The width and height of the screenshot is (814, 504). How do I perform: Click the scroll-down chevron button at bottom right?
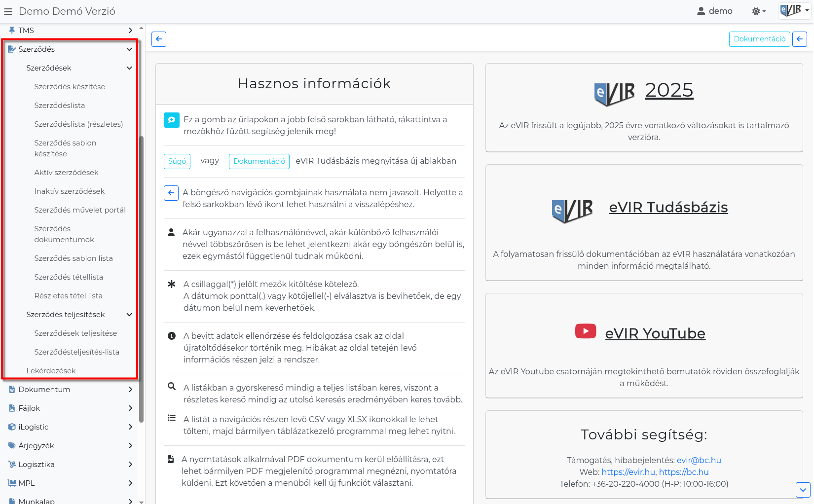click(803, 490)
